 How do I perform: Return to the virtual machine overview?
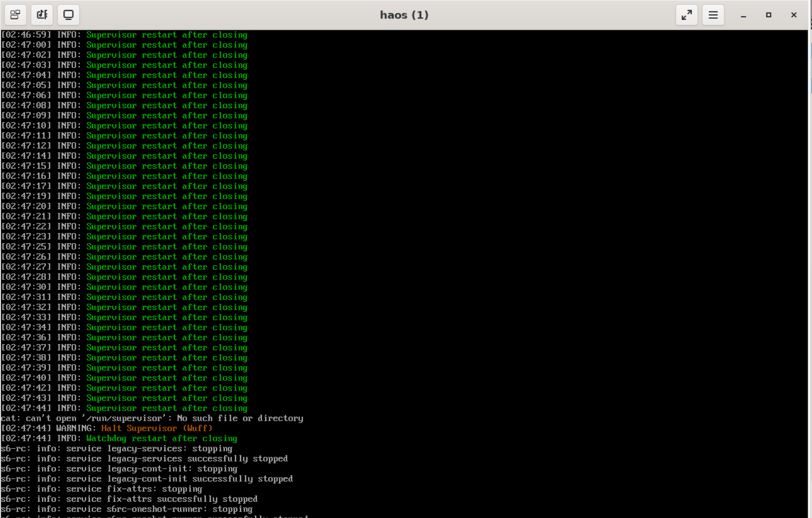pos(15,15)
